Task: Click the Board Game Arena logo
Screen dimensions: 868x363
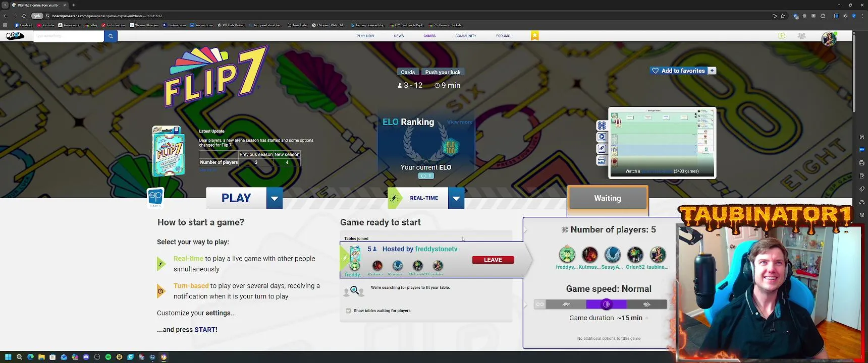Action: click(x=15, y=36)
